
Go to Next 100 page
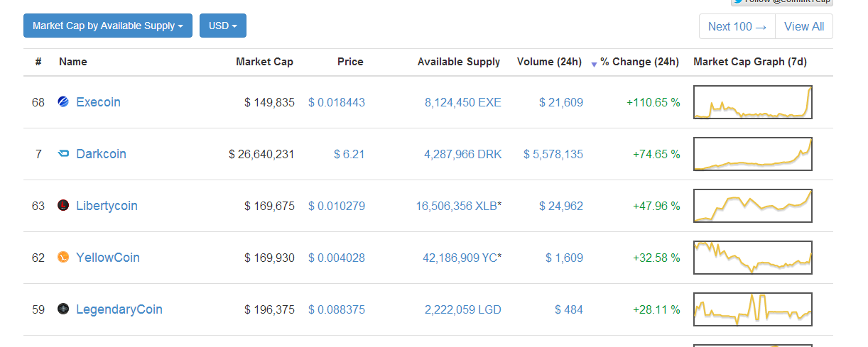click(x=737, y=26)
